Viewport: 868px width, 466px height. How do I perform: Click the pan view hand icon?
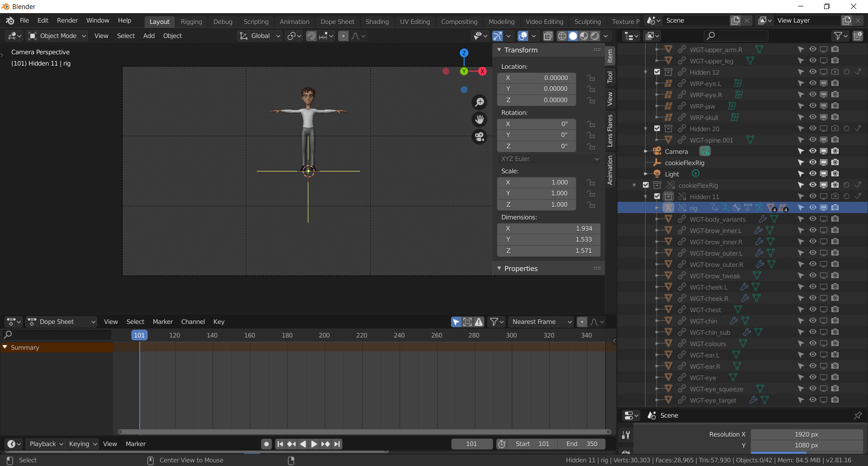480,119
